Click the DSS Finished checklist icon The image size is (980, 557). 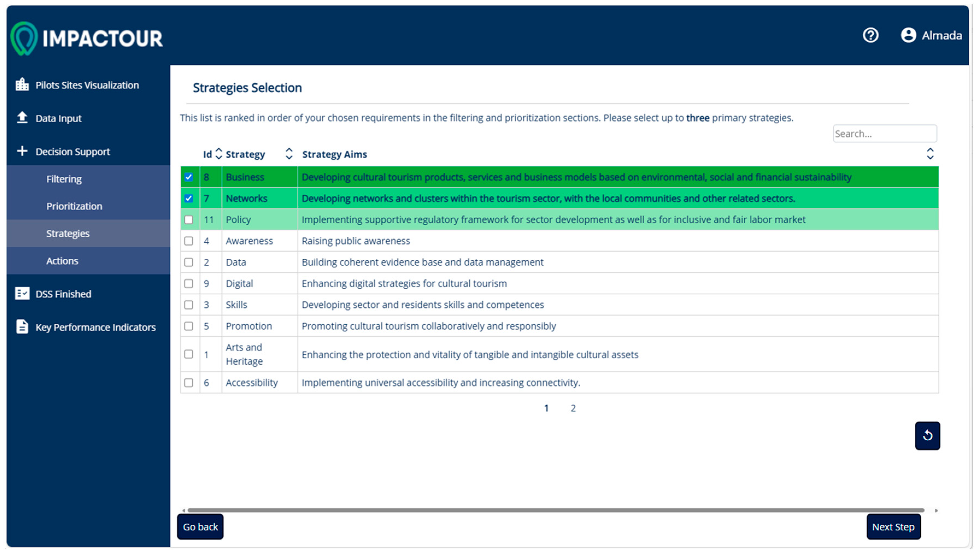click(22, 293)
